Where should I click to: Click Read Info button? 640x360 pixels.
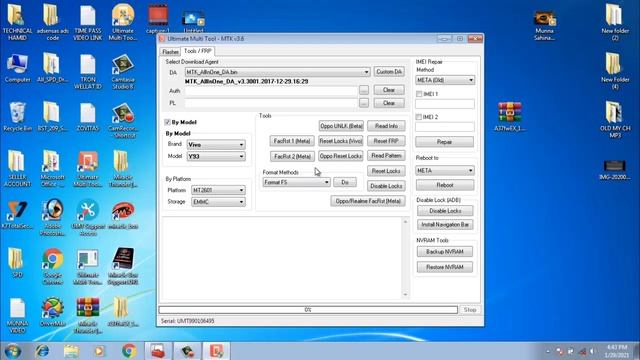pos(386,126)
